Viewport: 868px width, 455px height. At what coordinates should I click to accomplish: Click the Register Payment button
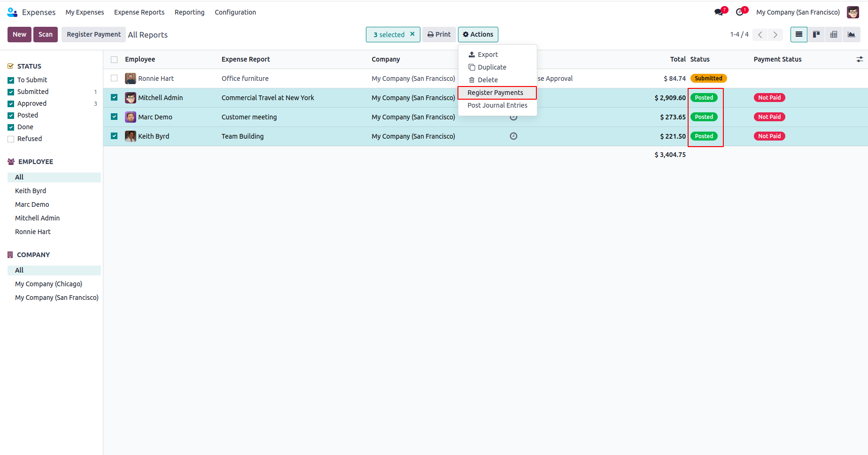tap(93, 34)
